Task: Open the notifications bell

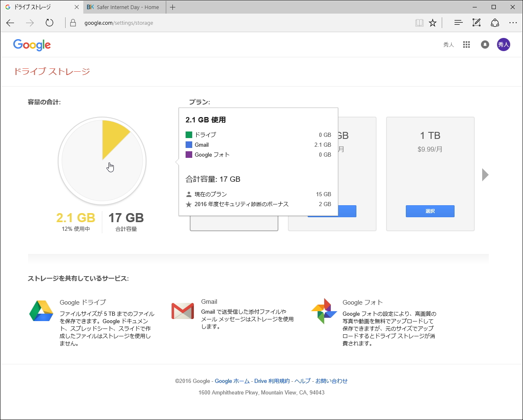Action: (x=485, y=45)
